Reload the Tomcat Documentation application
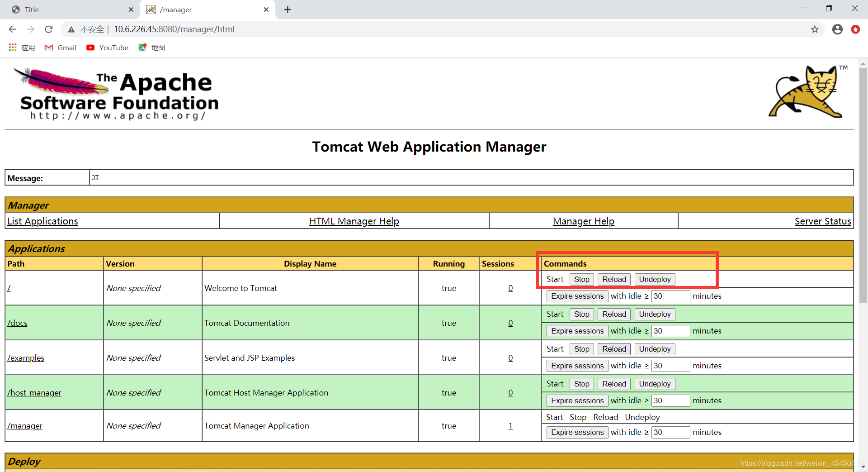868x472 pixels. point(614,315)
